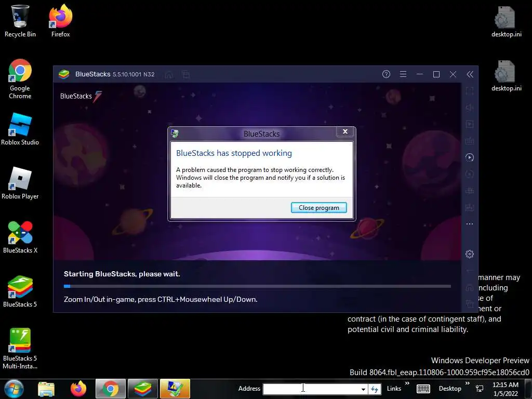Open File Explorer from the taskbar
The height and width of the screenshot is (399, 532).
46,389
